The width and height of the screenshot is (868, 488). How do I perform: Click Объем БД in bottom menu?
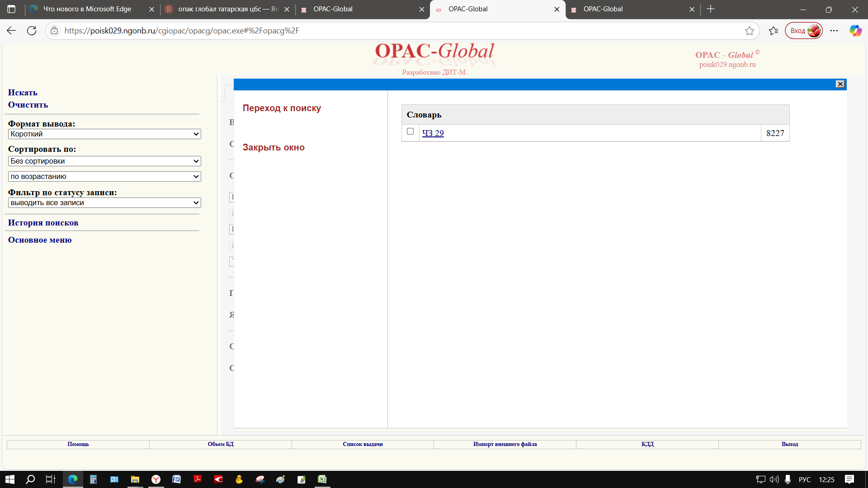pyautogui.click(x=221, y=444)
